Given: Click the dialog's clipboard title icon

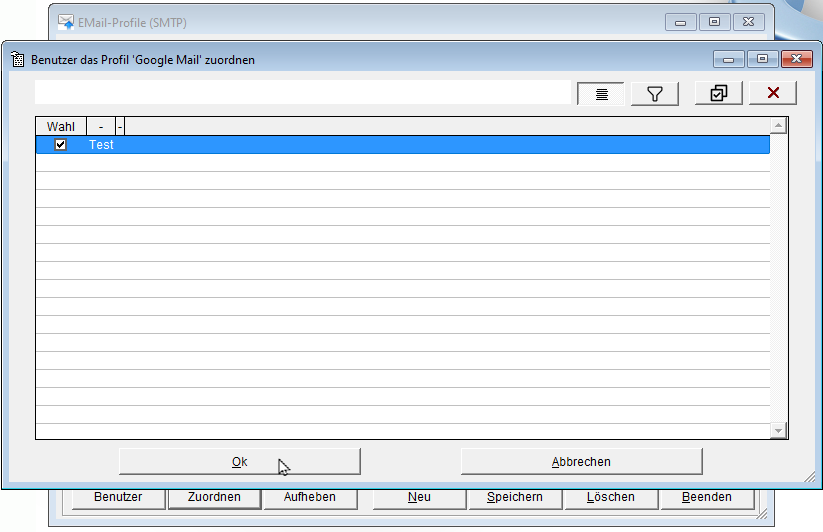Looking at the screenshot, I should [x=17, y=60].
